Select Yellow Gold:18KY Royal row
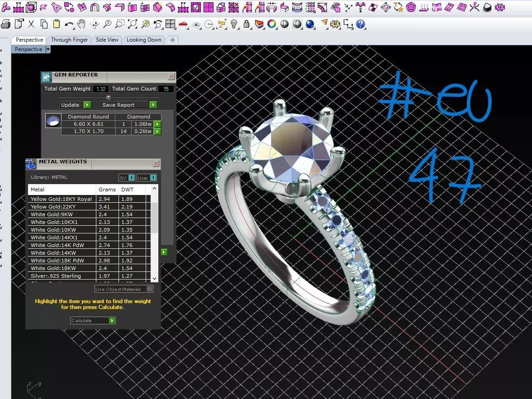Image resolution: width=532 pixels, height=399 pixels. click(x=89, y=199)
